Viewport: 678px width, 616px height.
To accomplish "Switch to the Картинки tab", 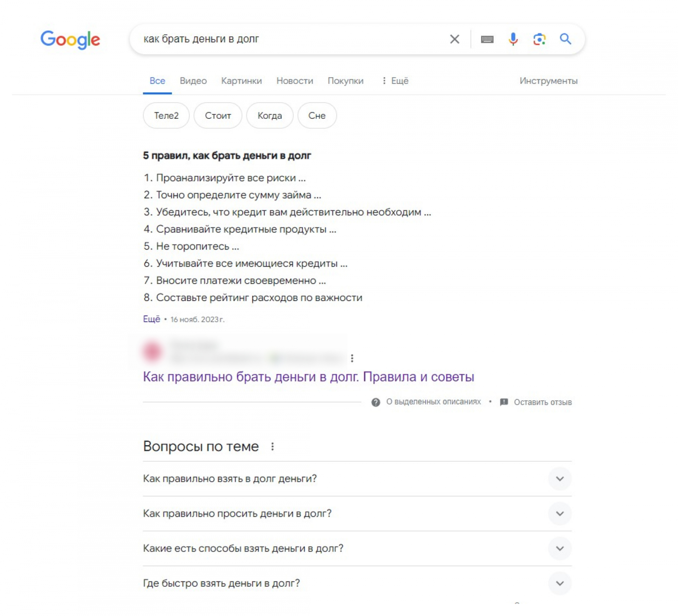I will pyautogui.click(x=242, y=81).
